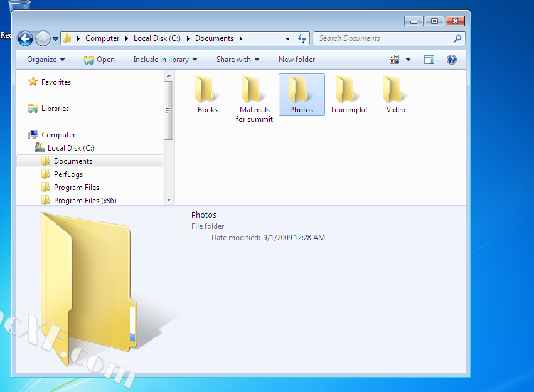The image size is (534, 392).
Task: Click the Forward navigation arrow button
Action: click(43, 38)
